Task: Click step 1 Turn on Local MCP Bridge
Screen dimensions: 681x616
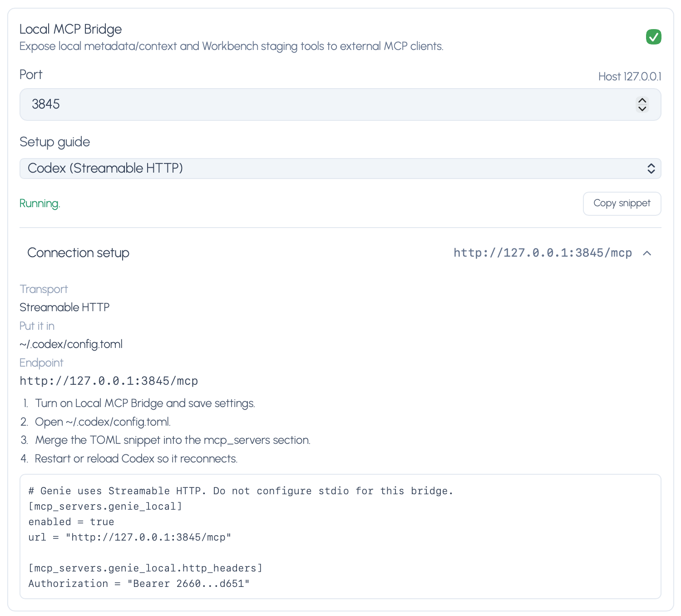Action: (145, 403)
